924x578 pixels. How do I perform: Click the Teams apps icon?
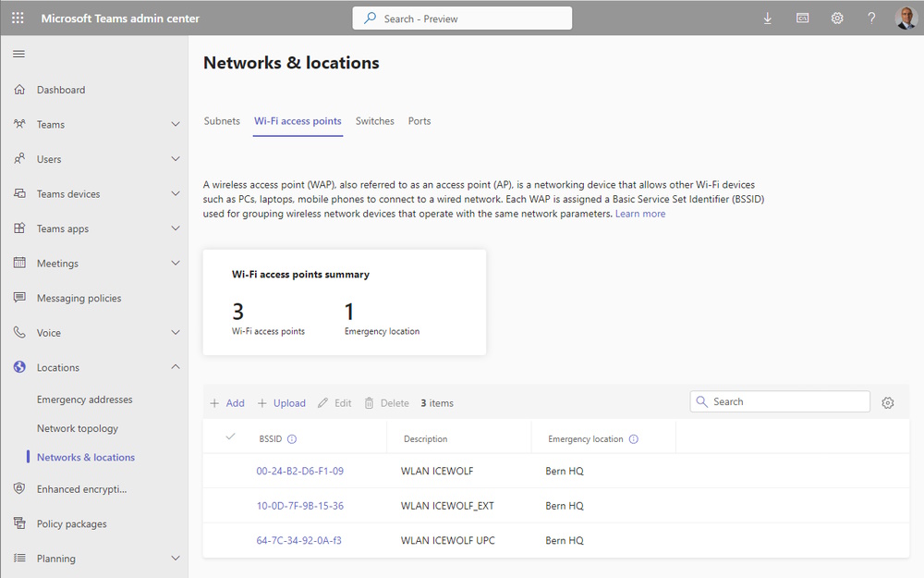(x=19, y=228)
